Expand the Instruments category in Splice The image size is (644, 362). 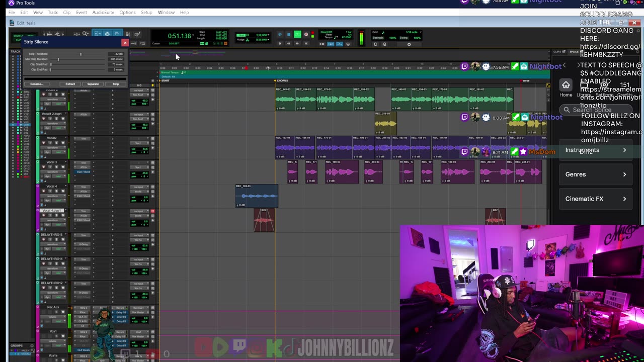596,150
